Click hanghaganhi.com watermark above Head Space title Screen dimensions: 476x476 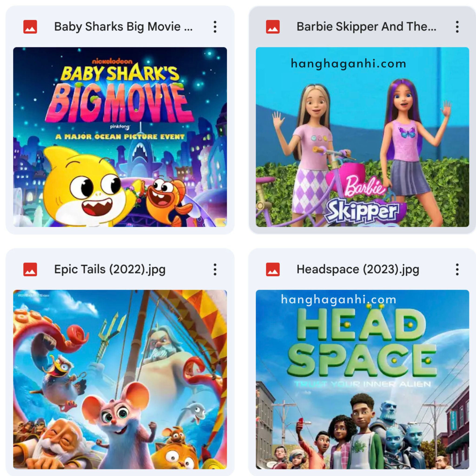(x=338, y=300)
